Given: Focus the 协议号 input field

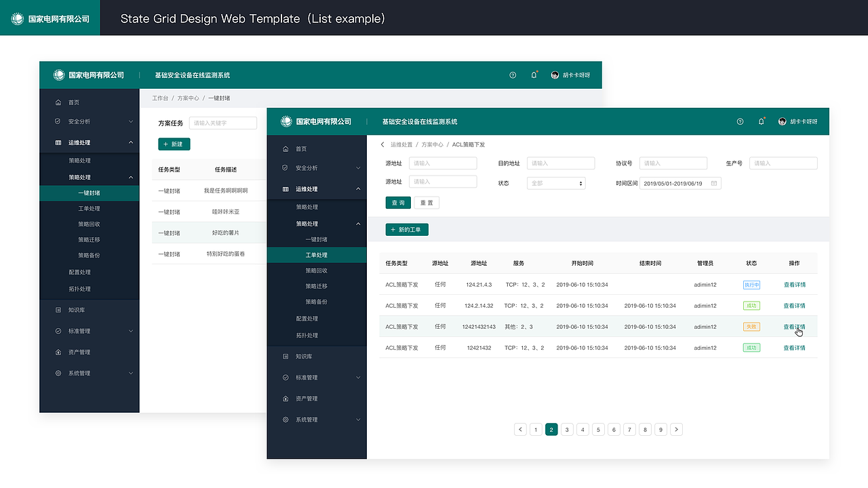Looking at the screenshot, I should pos(673,163).
